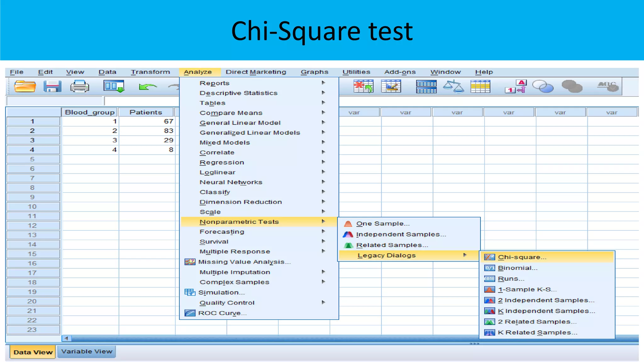Open the Add-ons menu

click(x=400, y=72)
